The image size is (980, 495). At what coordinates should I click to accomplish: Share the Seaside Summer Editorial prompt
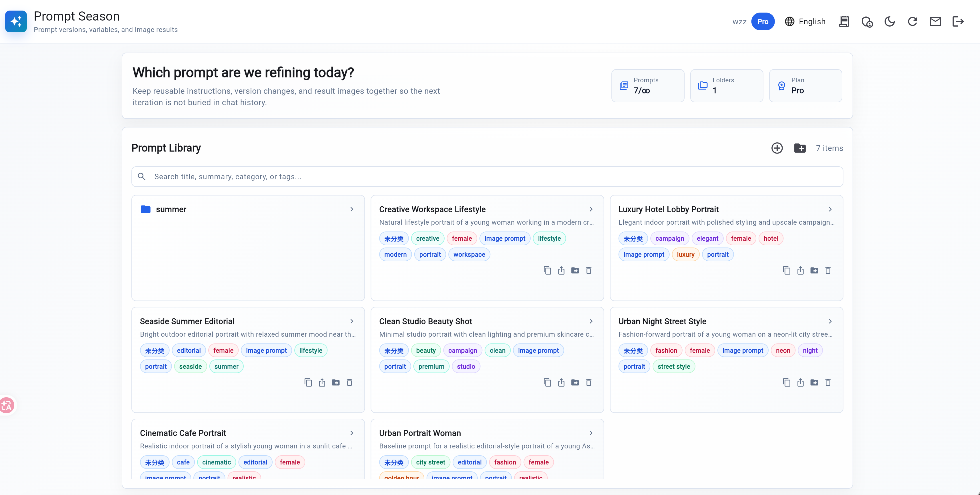point(322,382)
